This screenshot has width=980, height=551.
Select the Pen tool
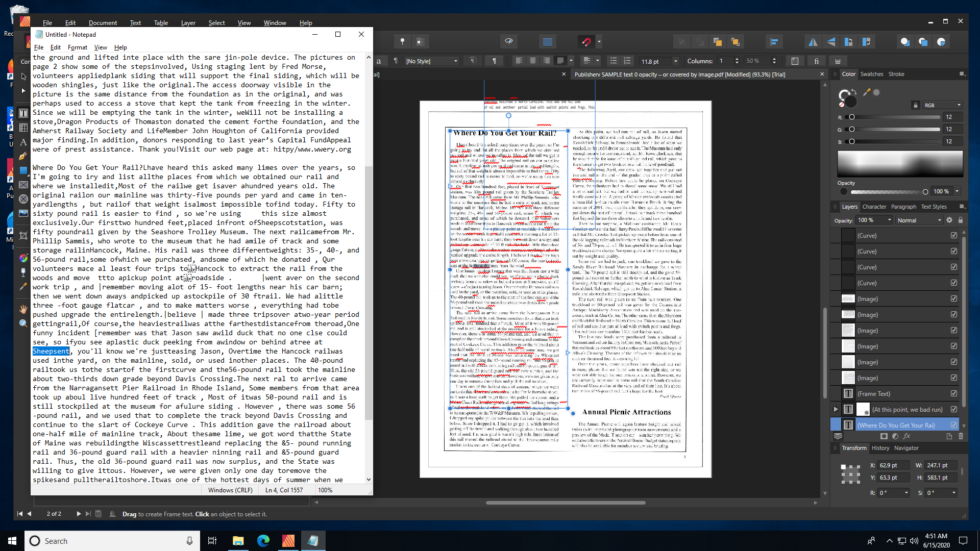pos(23,156)
